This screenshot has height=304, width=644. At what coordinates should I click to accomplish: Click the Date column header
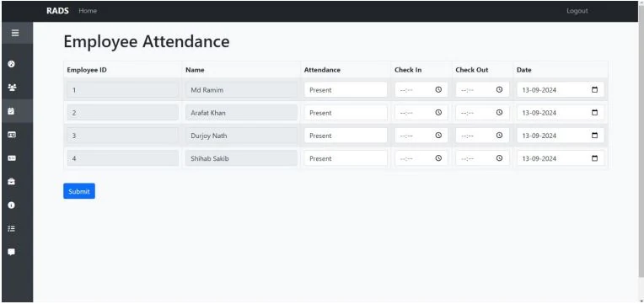[523, 70]
